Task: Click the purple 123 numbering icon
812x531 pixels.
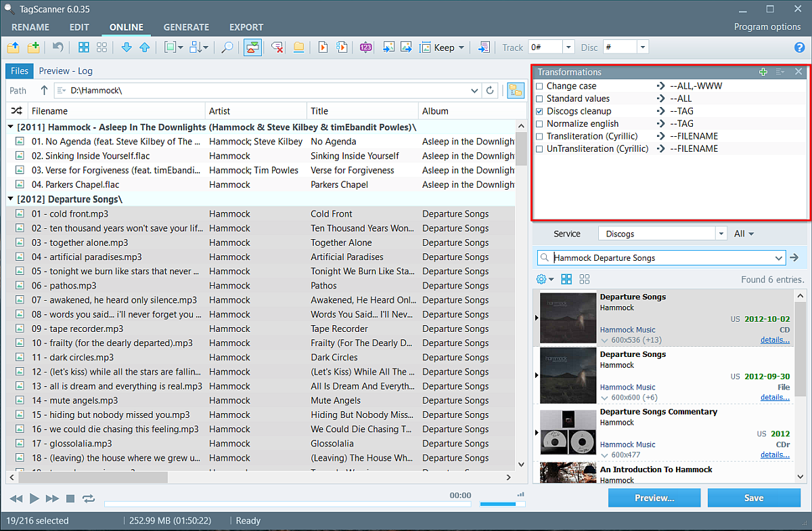Action: click(366, 47)
